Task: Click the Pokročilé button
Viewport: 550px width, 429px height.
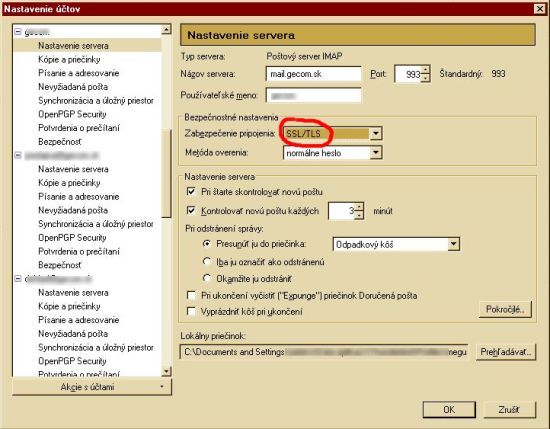Action: [x=505, y=309]
